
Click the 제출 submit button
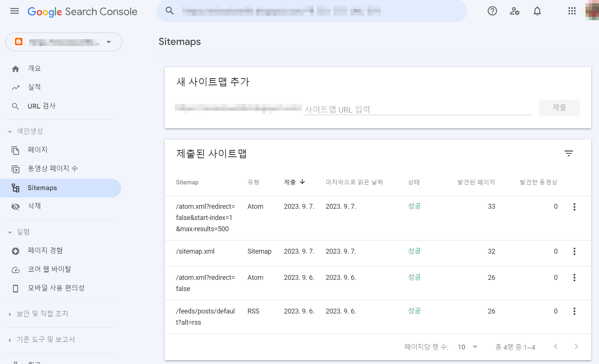(559, 108)
